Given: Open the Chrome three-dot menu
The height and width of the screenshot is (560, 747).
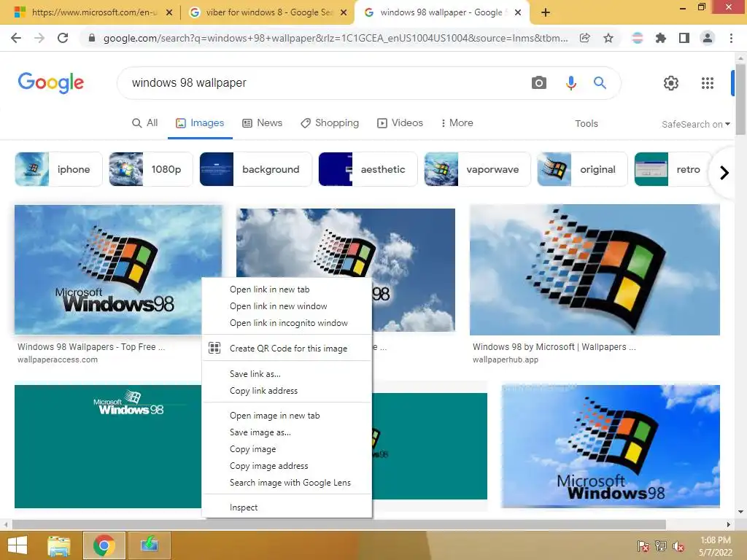Looking at the screenshot, I should (x=731, y=38).
